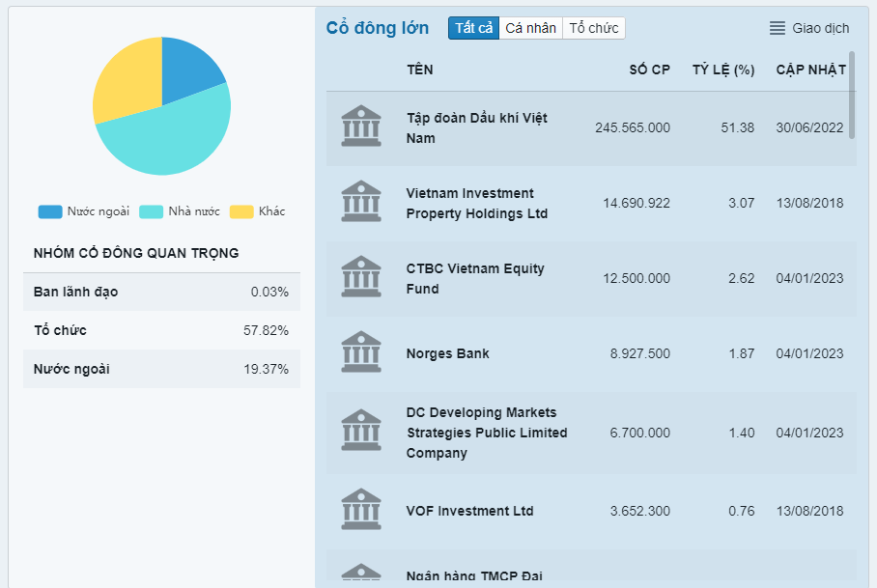This screenshot has height=588, width=877.
Task: Click the CẬP NHẬT column header
Action: 810,70
